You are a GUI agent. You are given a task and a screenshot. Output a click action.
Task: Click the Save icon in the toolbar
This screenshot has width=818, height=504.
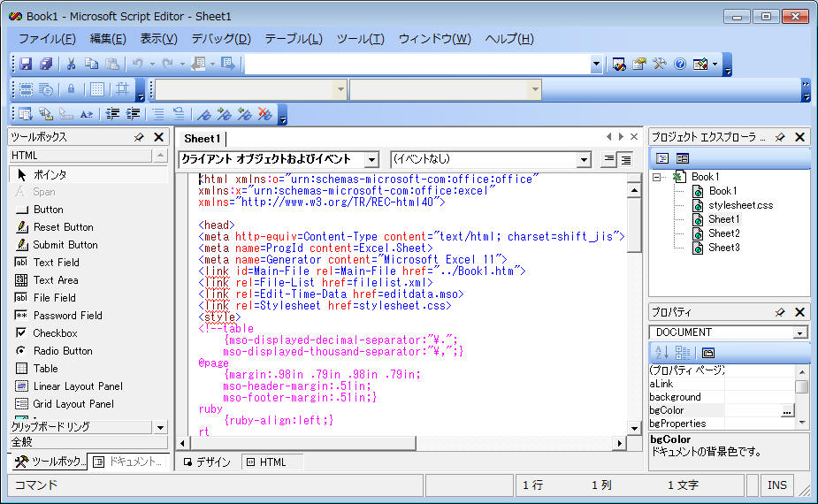click(26, 64)
